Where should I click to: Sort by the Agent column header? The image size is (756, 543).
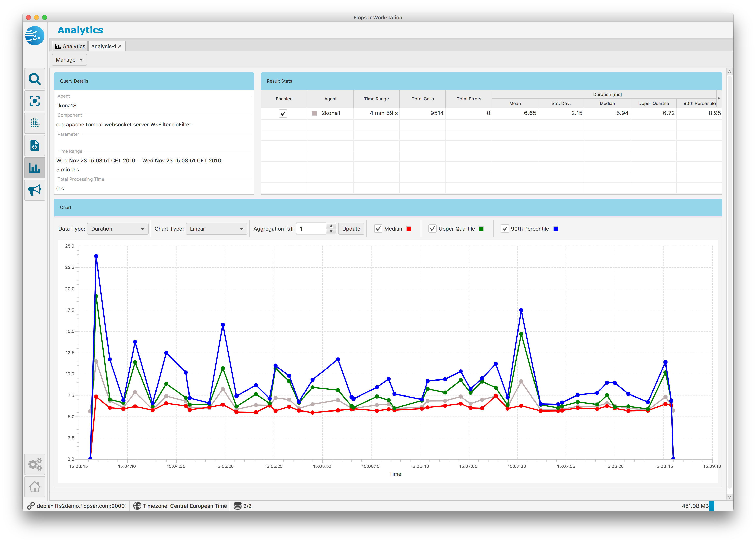click(330, 99)
